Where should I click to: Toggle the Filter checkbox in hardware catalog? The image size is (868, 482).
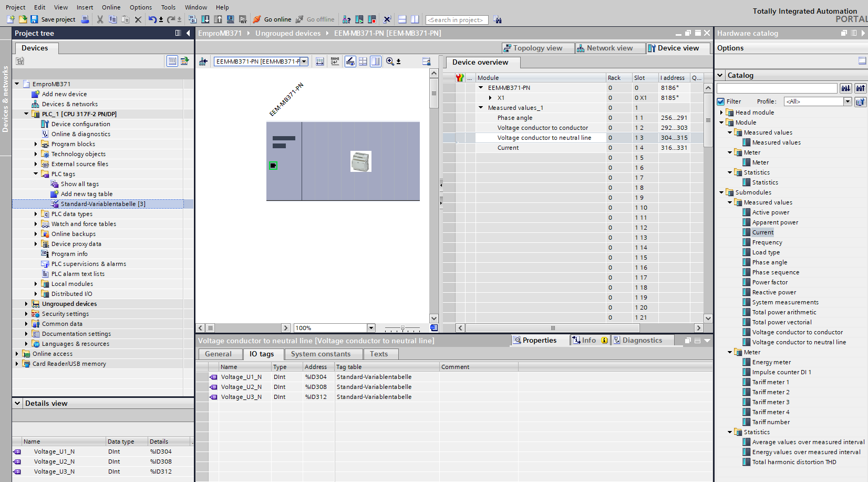coord(721,101)
